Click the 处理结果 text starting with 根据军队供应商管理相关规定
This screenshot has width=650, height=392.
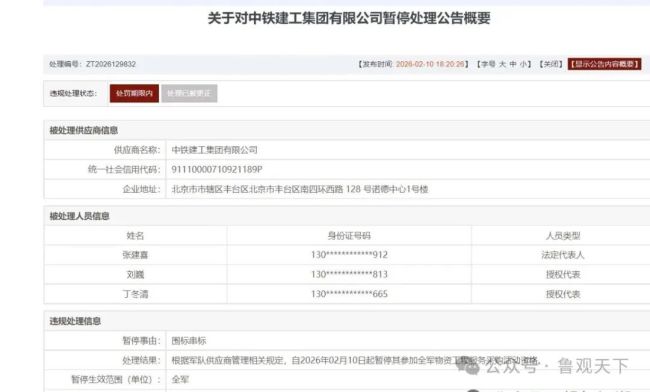coord(357,361)
